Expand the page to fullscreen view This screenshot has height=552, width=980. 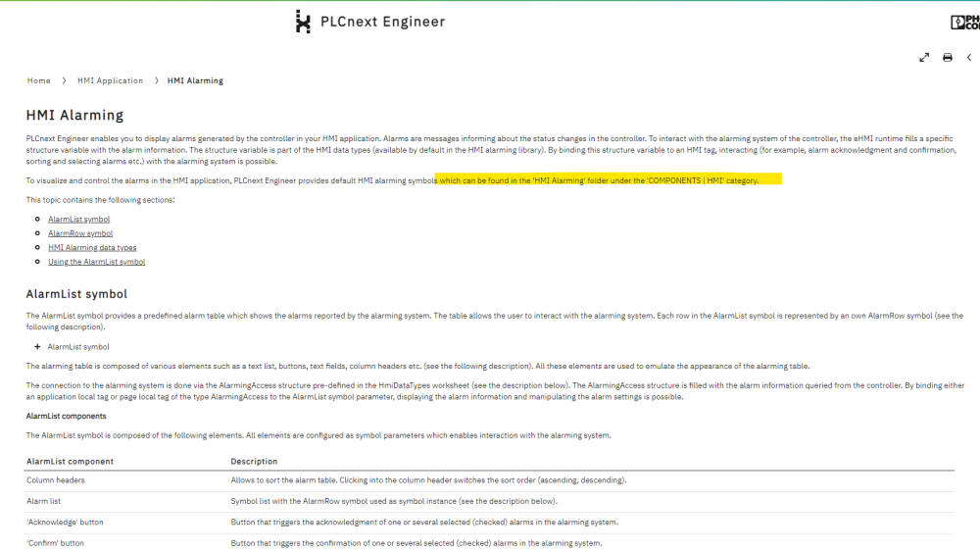point(924,58)
